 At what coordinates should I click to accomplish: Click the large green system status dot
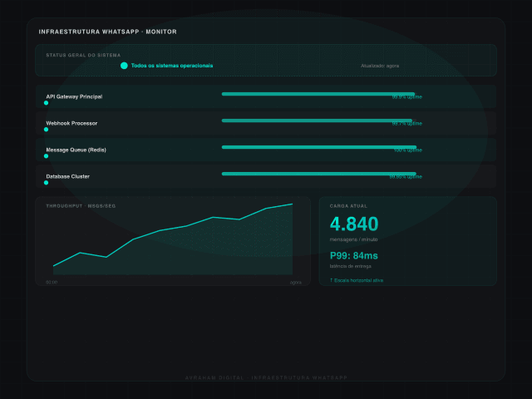(124, 66)
